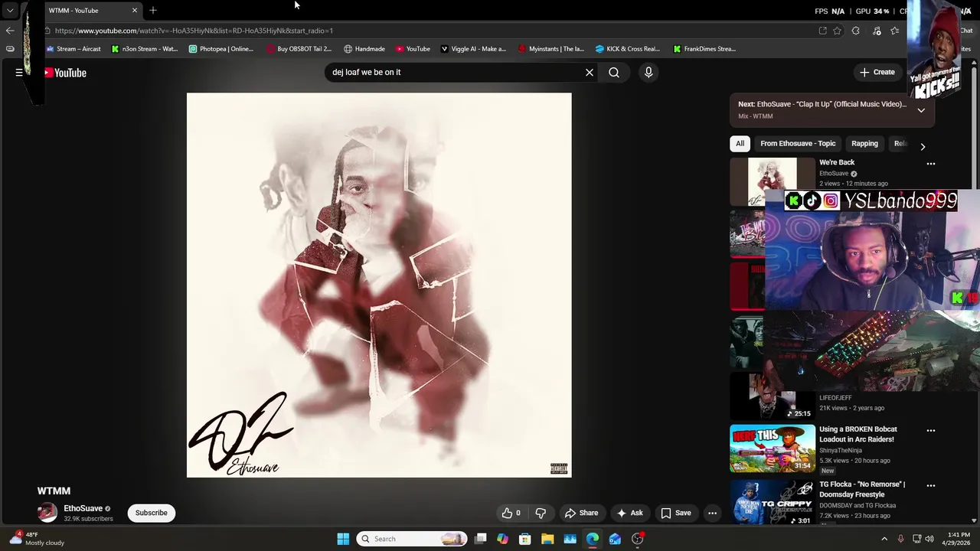Close the WTMM - YouTube browser tab
The width and height of the screenshot is (980, 551).
[135, 11]
